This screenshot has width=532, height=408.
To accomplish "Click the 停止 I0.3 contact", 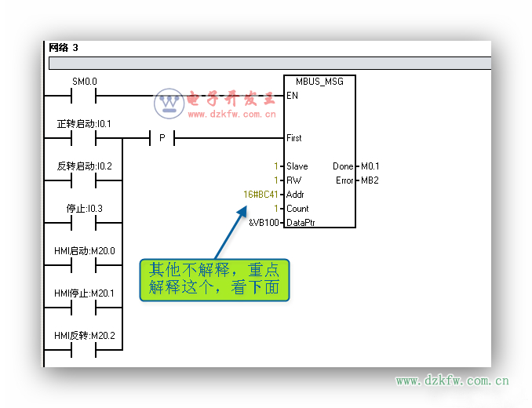I will click(84, 223).
